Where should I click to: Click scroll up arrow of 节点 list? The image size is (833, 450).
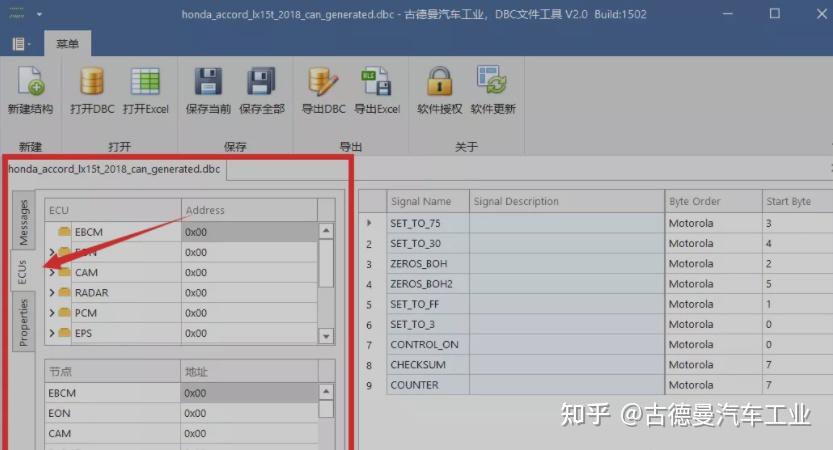tap(326, 392)
